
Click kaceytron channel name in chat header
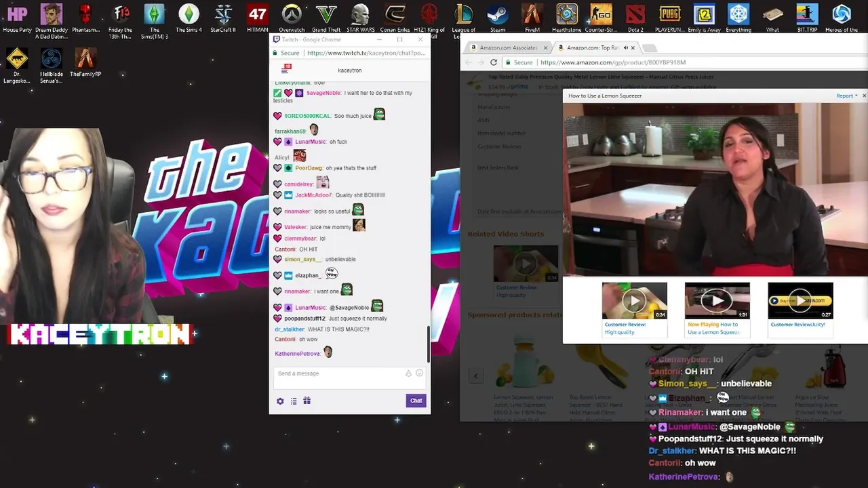pyautogui.click(x=350, y=70)
